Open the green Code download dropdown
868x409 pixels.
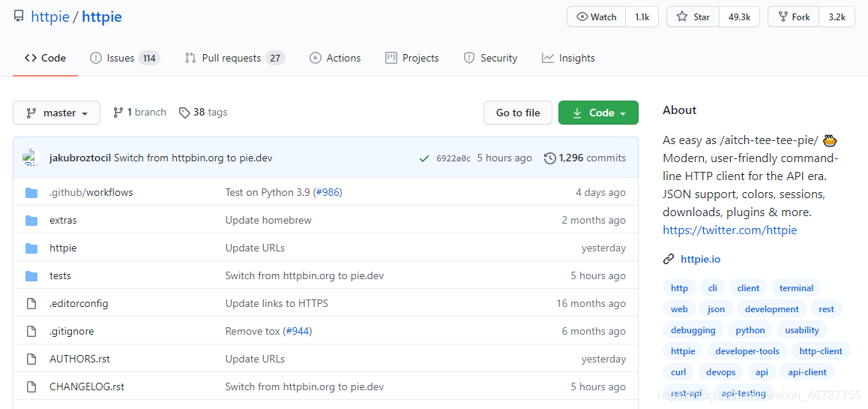pyautogui.click(x=598, y=113)
